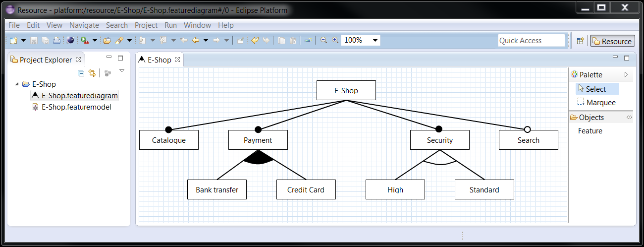This screenshot has height=247, width=644.
Task: Open the Search menu
Action: pos(117,25)
